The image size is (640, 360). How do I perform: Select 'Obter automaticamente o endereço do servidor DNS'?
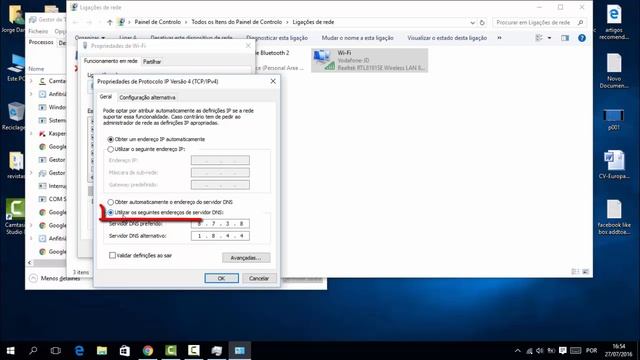tap(111, 202)
